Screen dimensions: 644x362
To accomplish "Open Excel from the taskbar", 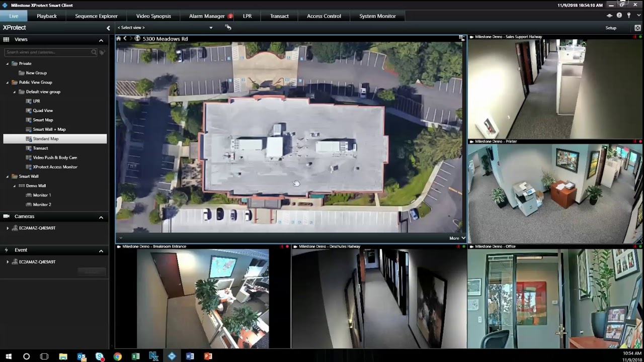I will click(135, 356).
